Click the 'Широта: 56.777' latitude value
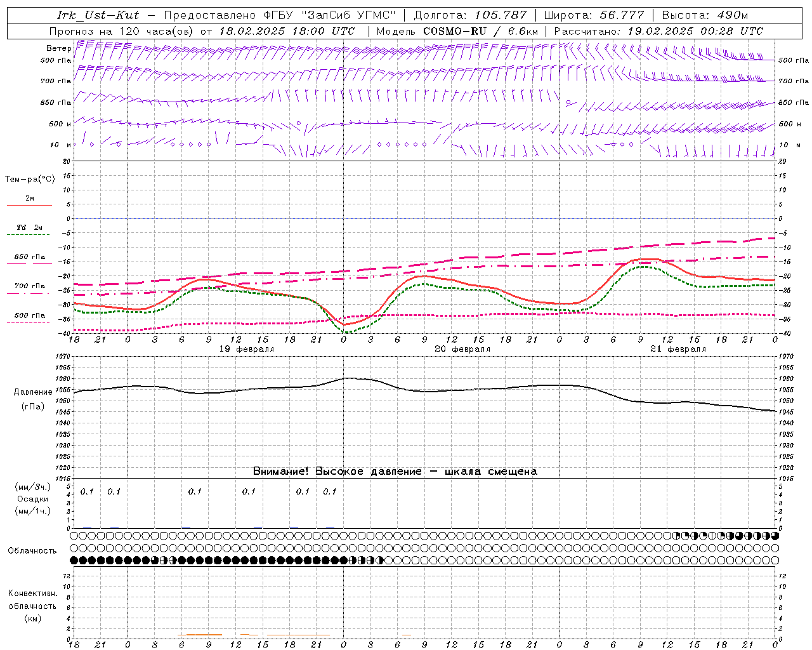This screenshot has height=650, width=812. tap(594, 15)
